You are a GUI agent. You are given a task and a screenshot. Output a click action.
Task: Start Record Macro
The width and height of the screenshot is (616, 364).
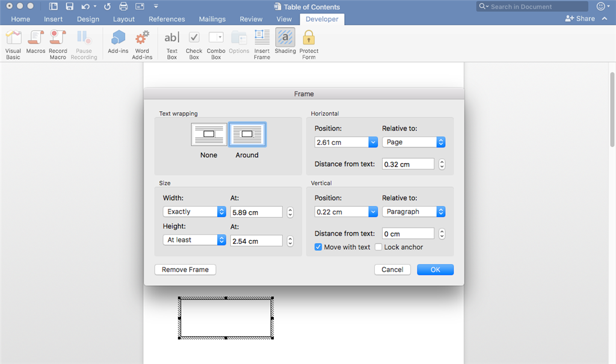point(58,45)
